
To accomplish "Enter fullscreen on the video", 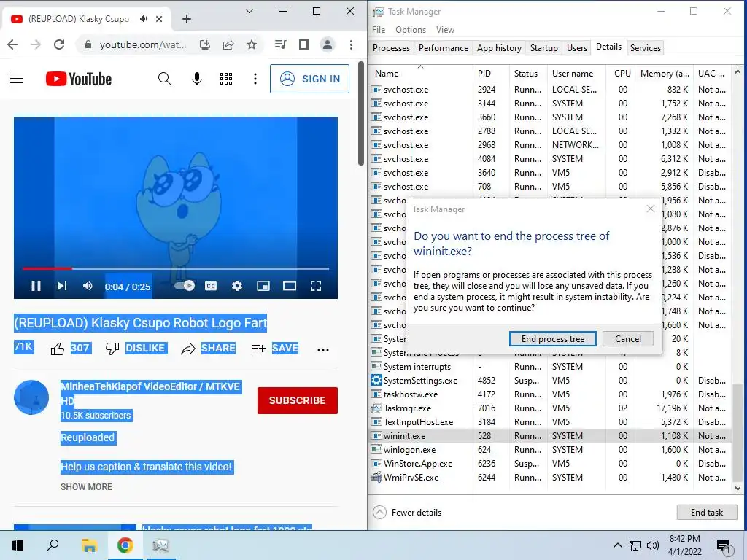I will click(315, 286).
